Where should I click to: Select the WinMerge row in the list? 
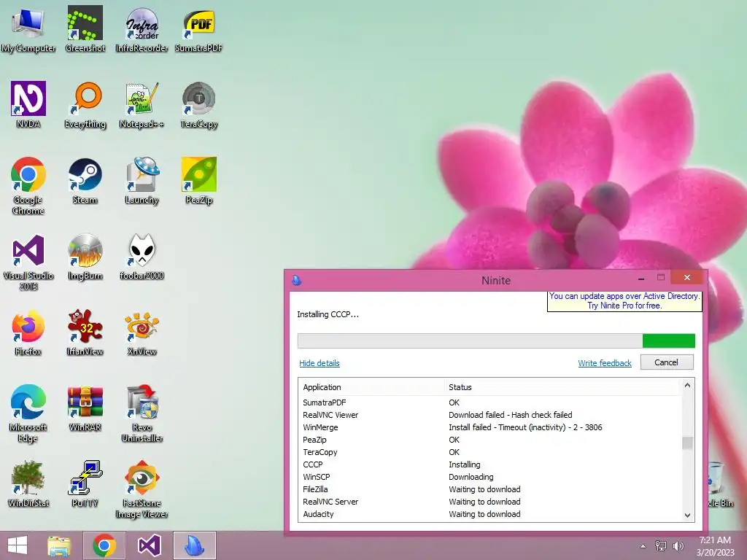pos(490,427)
